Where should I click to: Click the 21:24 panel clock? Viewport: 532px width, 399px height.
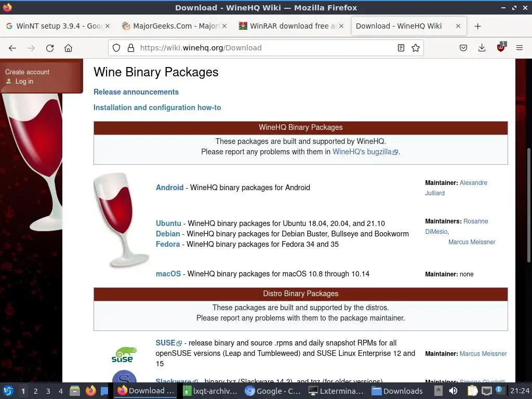(520, 391)
